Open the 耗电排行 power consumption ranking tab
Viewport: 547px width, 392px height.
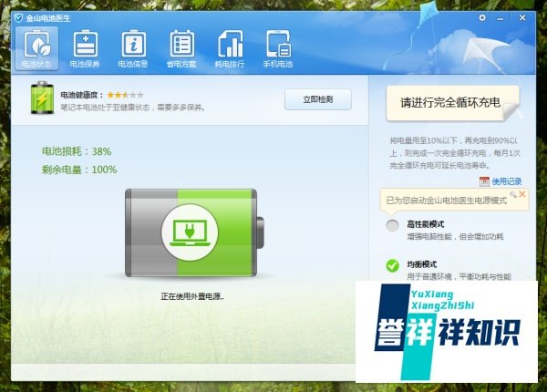point(230,48)
